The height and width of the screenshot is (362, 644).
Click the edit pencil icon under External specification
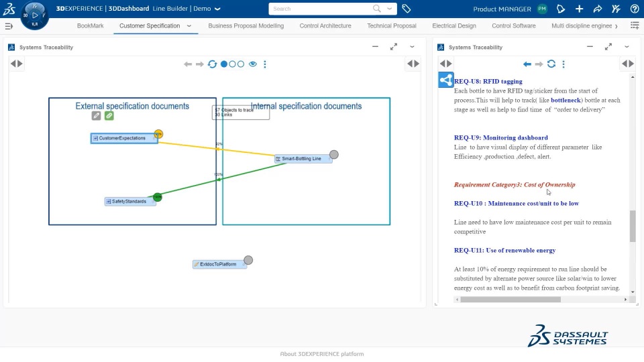pos(96,116)
